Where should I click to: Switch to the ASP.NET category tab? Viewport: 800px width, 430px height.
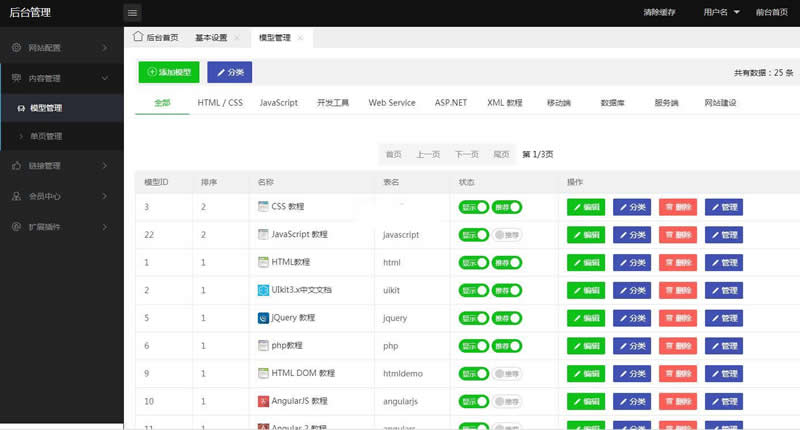450,103
